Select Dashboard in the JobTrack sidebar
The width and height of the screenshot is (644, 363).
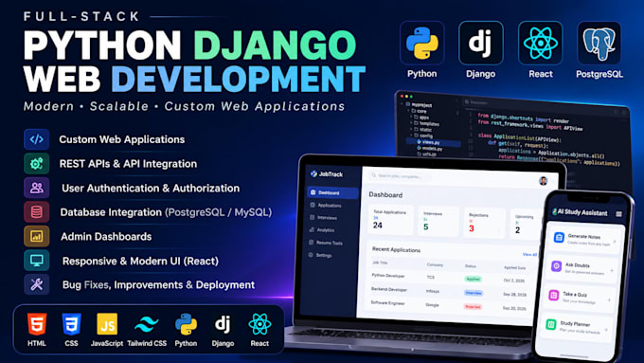(332, 192)
